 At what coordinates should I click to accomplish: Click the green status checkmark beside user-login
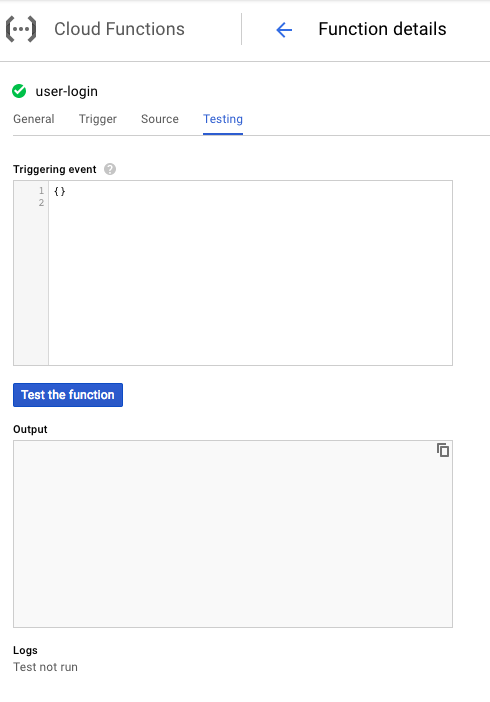pyautogui.click(x=19, y=91)
